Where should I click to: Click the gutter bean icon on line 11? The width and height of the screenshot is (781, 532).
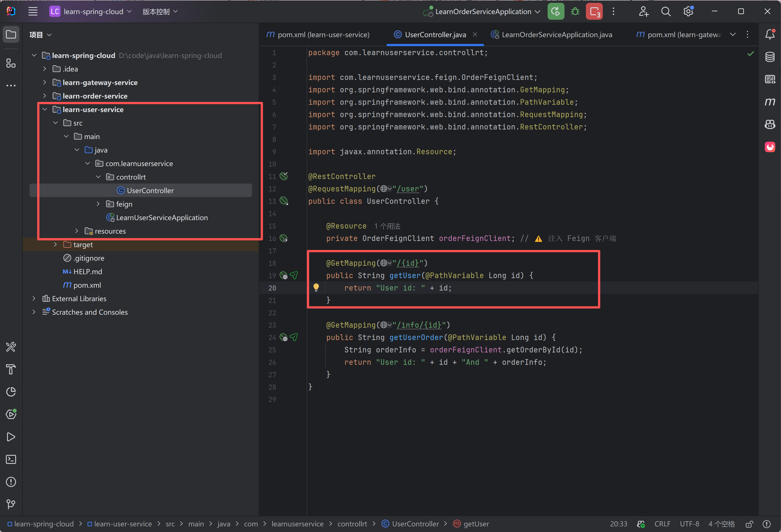[284, 176]
